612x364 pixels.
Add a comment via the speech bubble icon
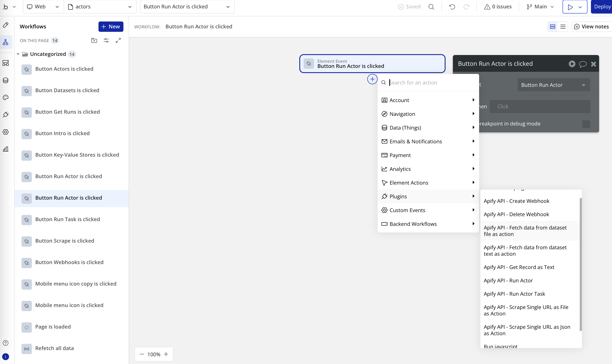point(583,64)
